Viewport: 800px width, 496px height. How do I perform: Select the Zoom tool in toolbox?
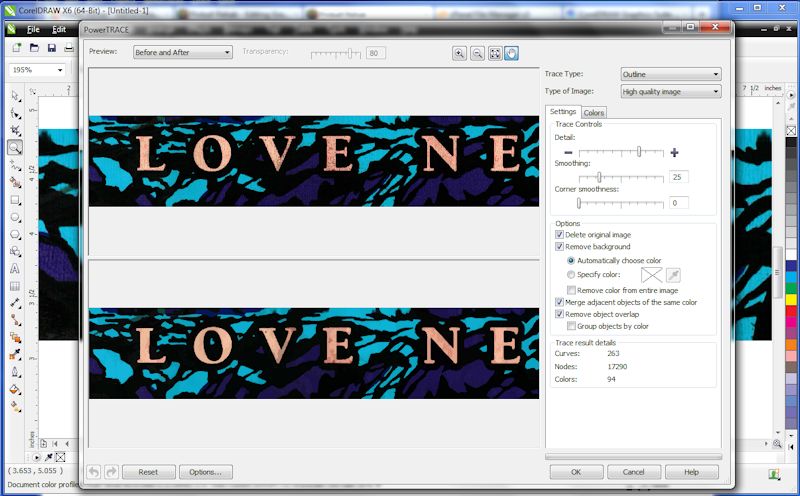(15, 147)
